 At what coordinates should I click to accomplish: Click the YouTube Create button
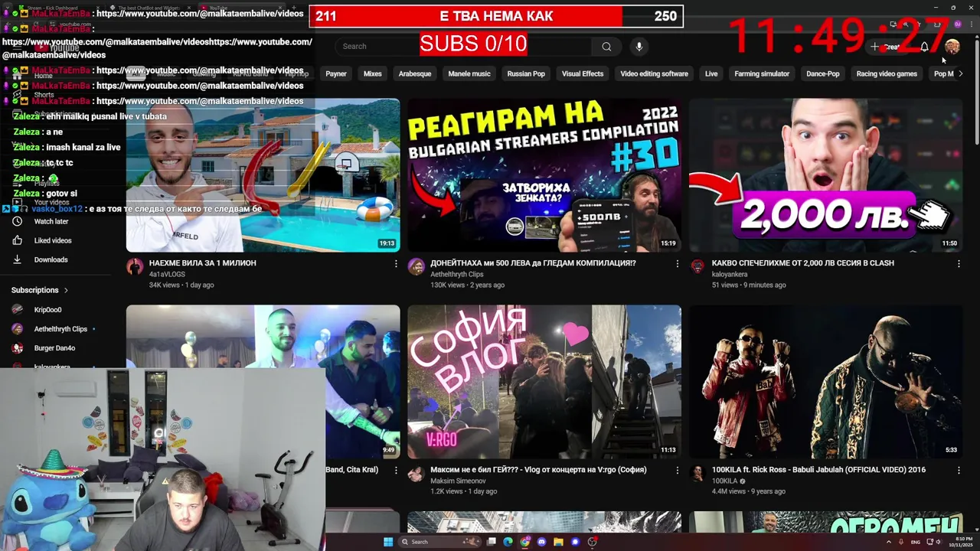tap(887, 47)
